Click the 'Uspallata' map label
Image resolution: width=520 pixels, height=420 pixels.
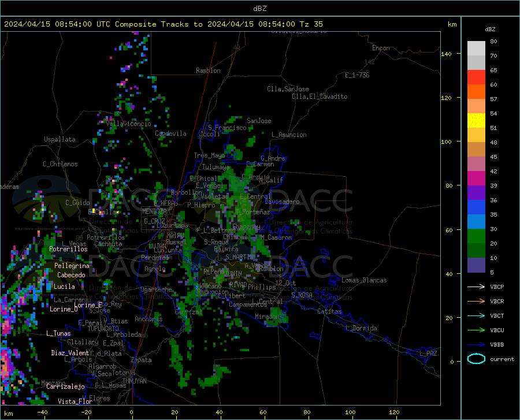60,139
